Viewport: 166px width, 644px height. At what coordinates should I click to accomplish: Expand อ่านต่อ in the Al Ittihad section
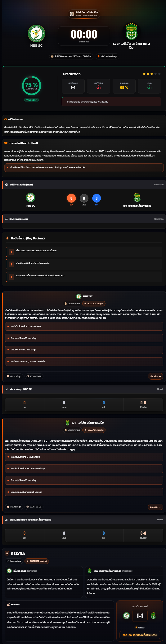click(x=155, y=507)
